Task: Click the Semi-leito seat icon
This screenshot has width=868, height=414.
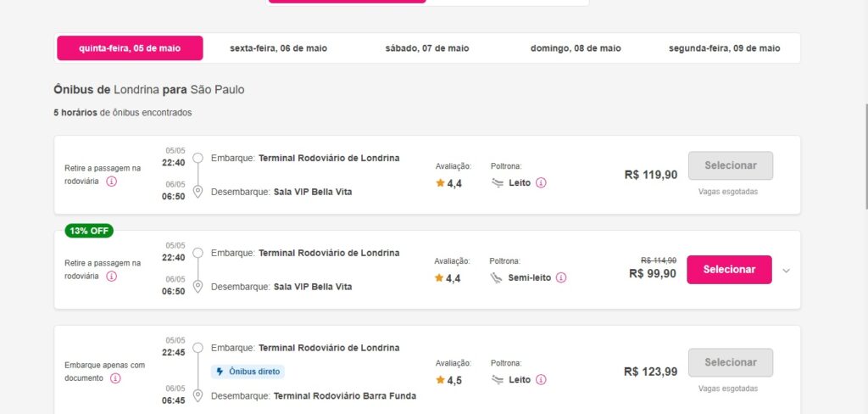Action: tap(496, 277)
